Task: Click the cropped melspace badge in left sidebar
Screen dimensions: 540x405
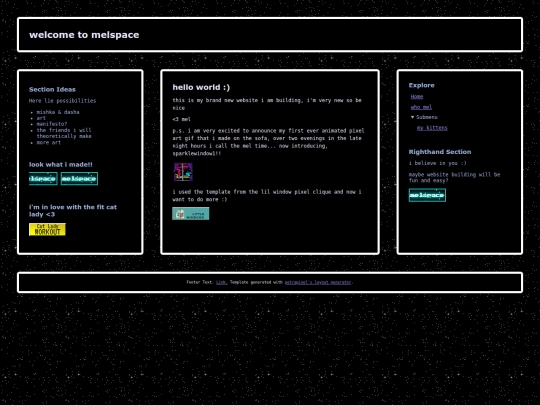Action: point(43,178)
